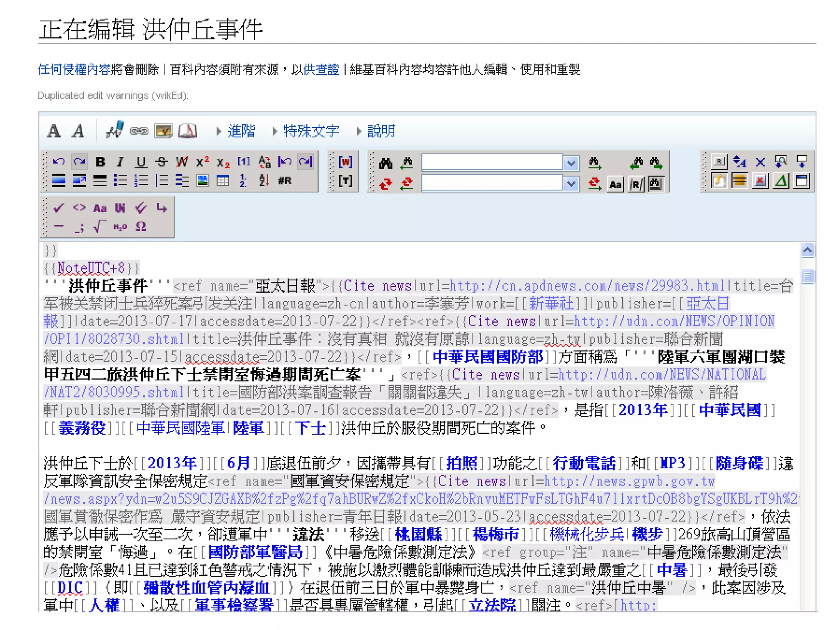840x630 pixels.
Task: Click the editor scrollbar up arrow
Action: (807, 250)
